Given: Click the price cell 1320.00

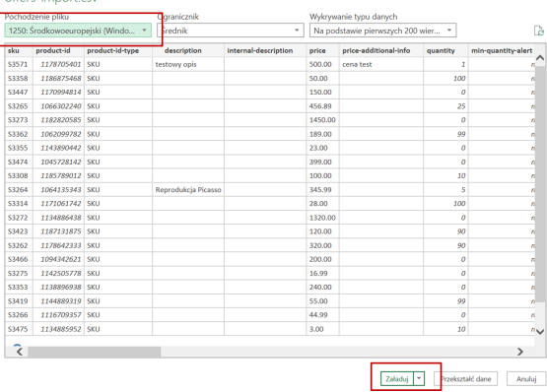Looking at the screenshot, I should click(x=322, y=218).
